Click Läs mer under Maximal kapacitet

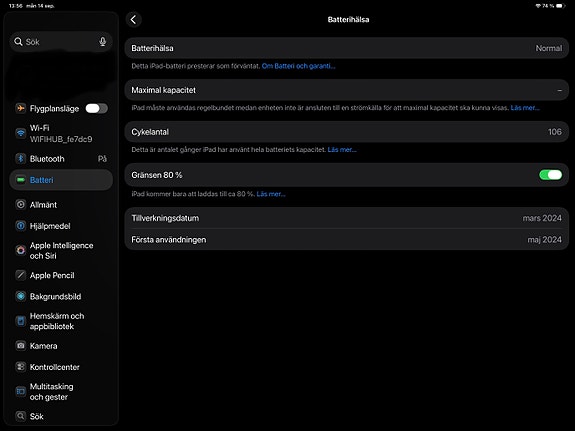click(x=525, y=108)
